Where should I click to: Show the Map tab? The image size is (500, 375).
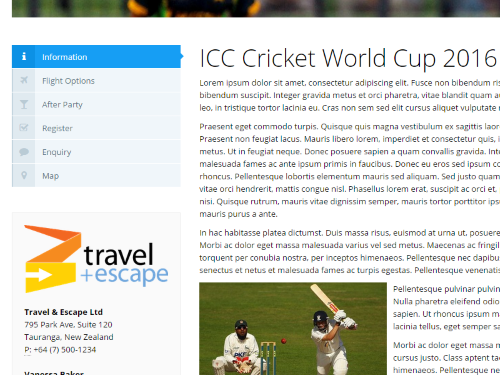96,176
